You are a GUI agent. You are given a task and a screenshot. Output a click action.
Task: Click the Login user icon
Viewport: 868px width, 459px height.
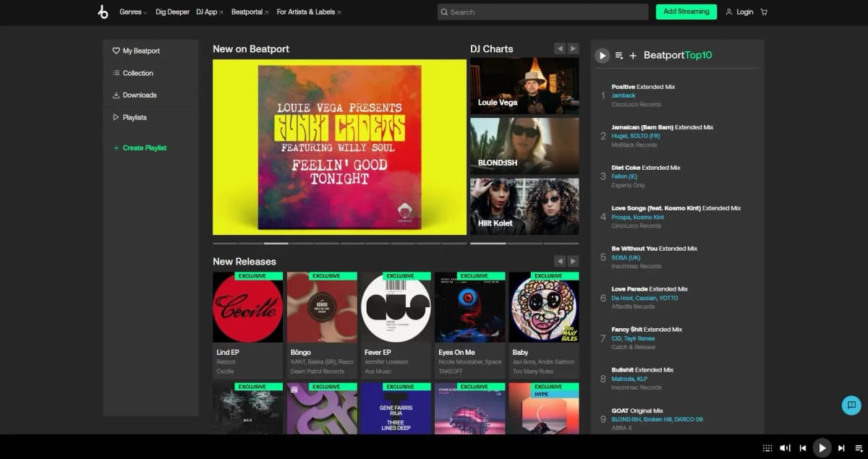[729, 12]
